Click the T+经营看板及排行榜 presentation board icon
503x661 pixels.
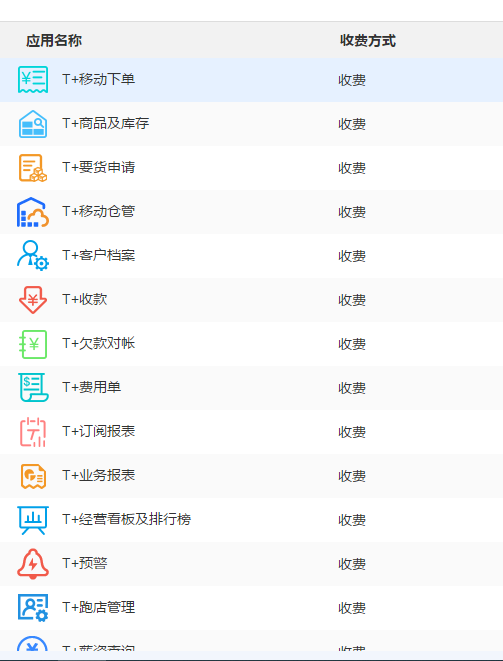[33, 520]
